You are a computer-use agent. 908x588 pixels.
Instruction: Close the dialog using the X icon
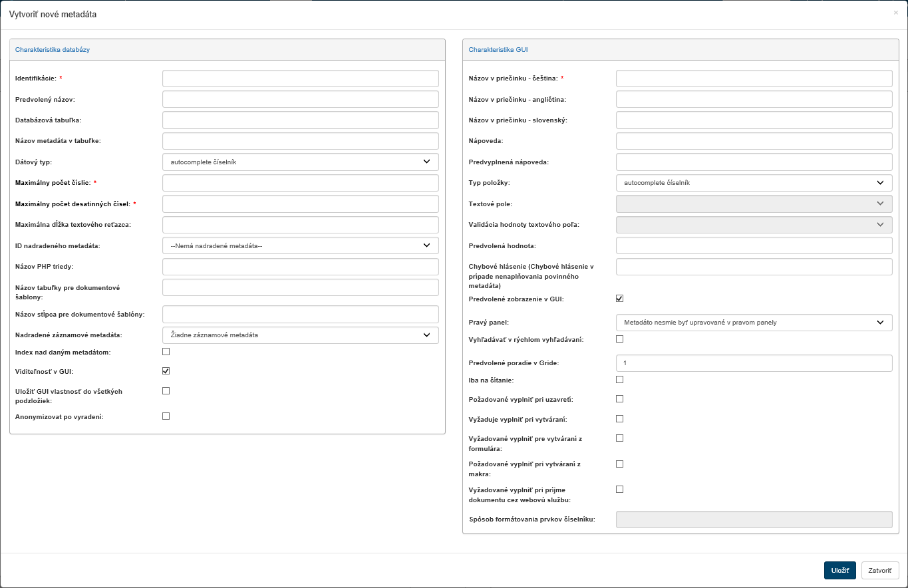pyautogui.click(x=895, y=13)
